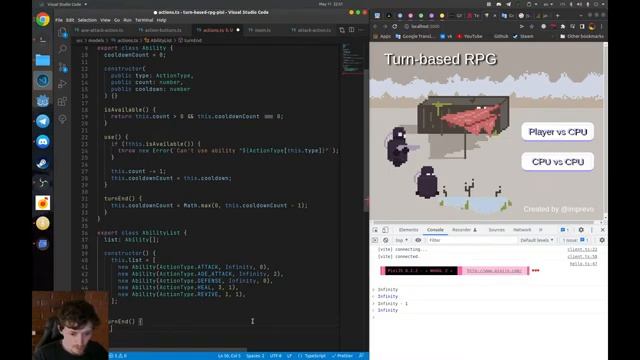The image size is (640, 360).
Task: Expand the Infinity - 1 console entry
Action: pyautogui.click(x=374, y=303)
